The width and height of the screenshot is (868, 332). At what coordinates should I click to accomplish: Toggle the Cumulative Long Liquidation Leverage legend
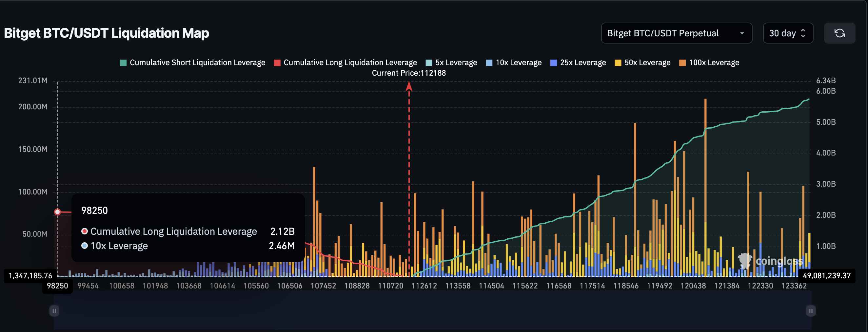(345, 62)
